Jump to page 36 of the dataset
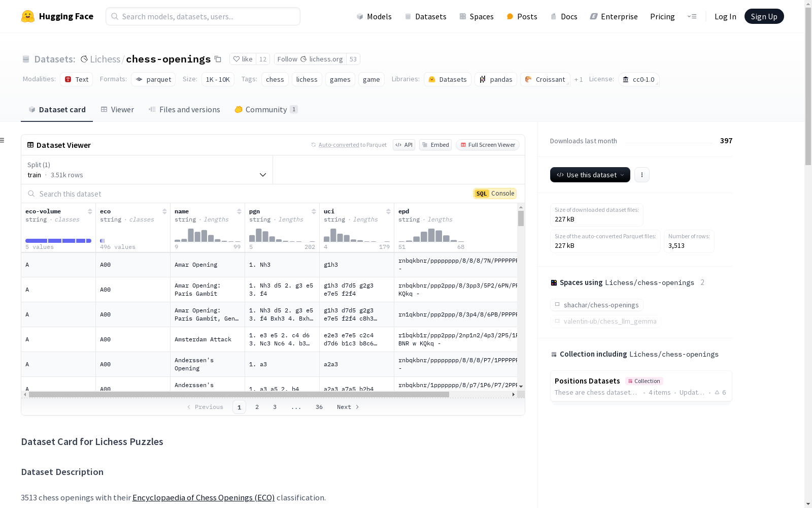Image resolution: width=812 pixels, height=508 pixels. (x=319, y=407)
